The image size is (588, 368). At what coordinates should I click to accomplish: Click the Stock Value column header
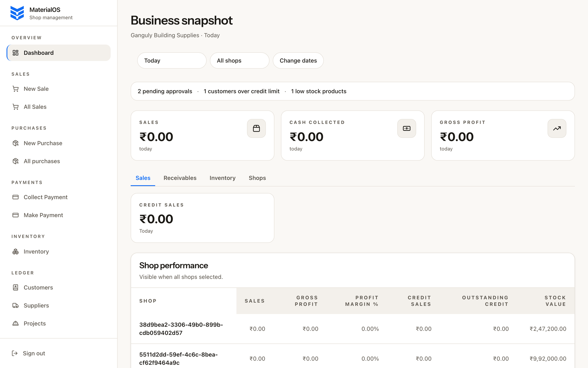coord(555,301)
